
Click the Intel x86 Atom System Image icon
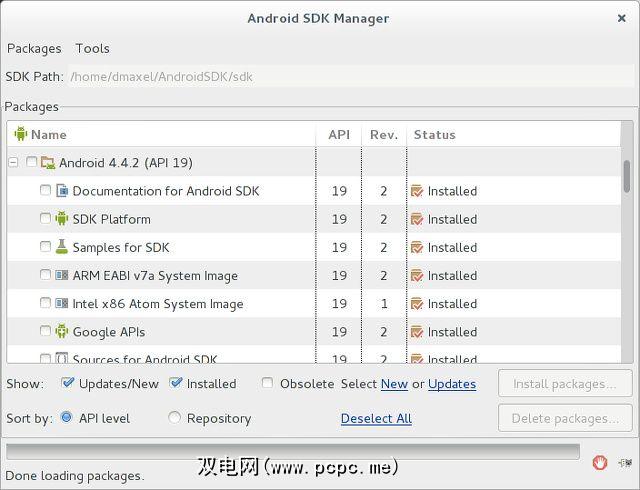click(x=62, y=303)
